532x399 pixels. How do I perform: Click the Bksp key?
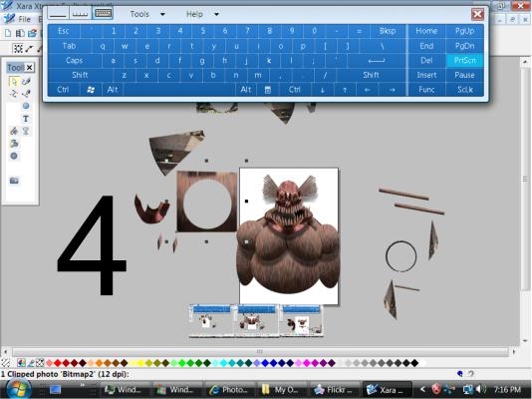(388, 31)
